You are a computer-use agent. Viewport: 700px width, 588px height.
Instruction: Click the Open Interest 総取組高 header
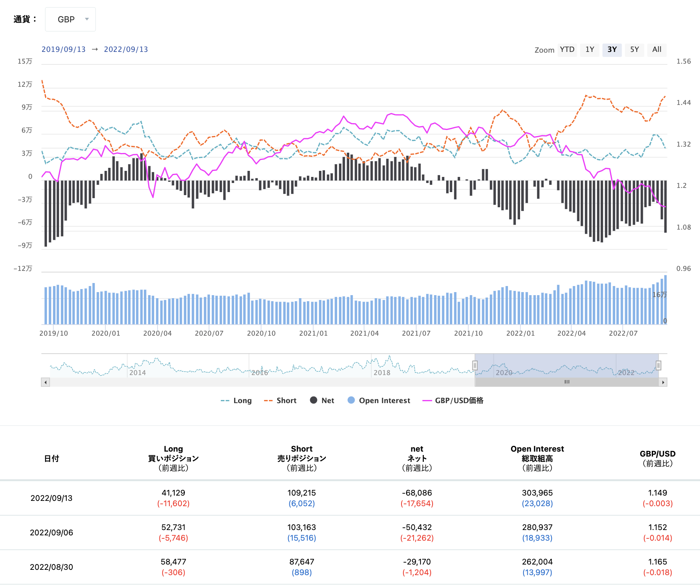[537, 459]
